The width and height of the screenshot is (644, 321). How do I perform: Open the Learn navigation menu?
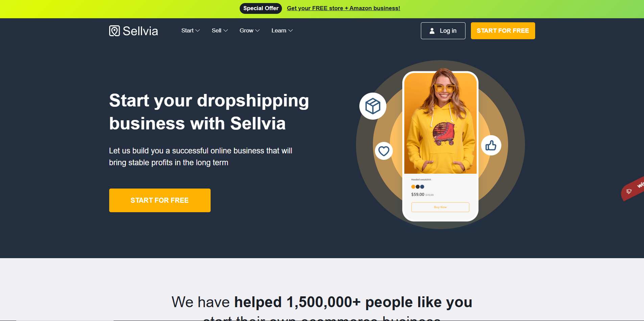tap(282, 30)
